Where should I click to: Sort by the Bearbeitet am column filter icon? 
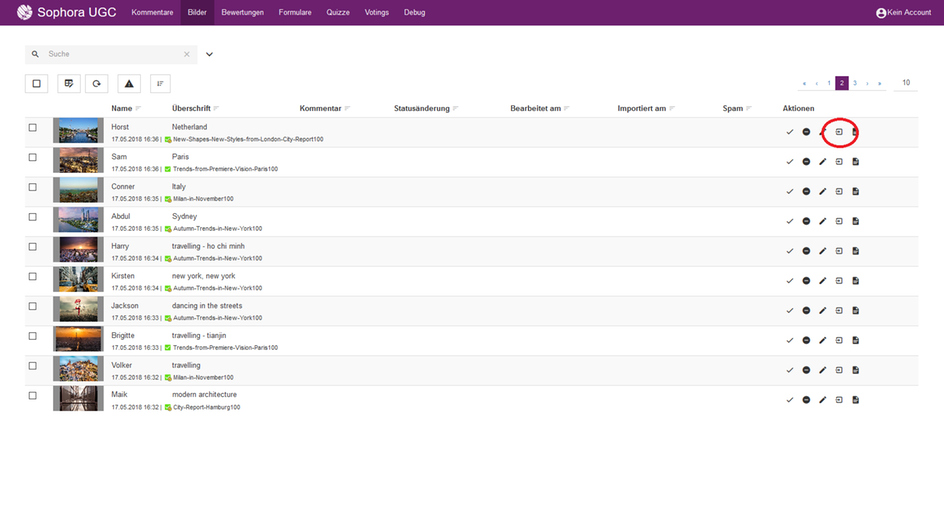click(567, 108)
